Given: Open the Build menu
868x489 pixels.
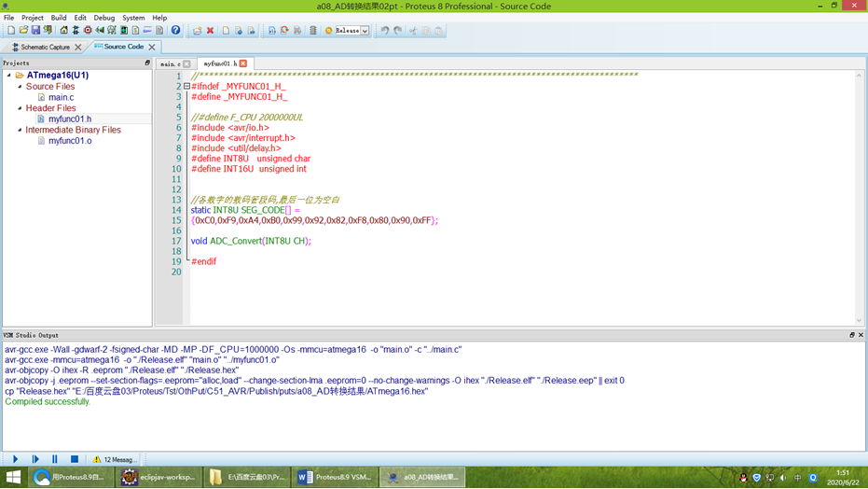Looking at the screenshot, I should (x=59, y=18).
